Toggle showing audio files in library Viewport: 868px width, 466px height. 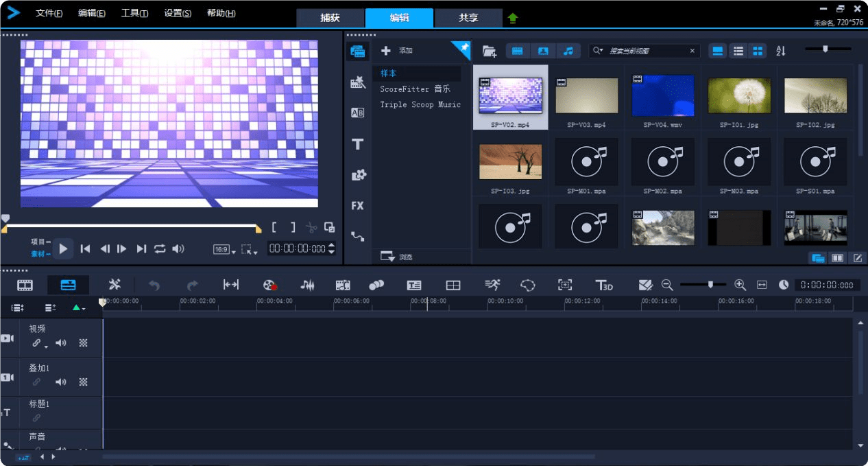[568, 51]
